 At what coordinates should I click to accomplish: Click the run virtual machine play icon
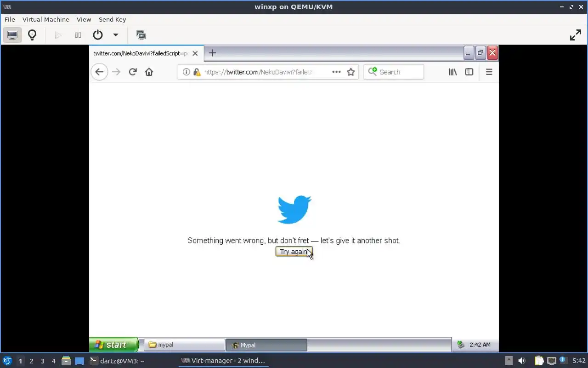click(x=58, y=35)
